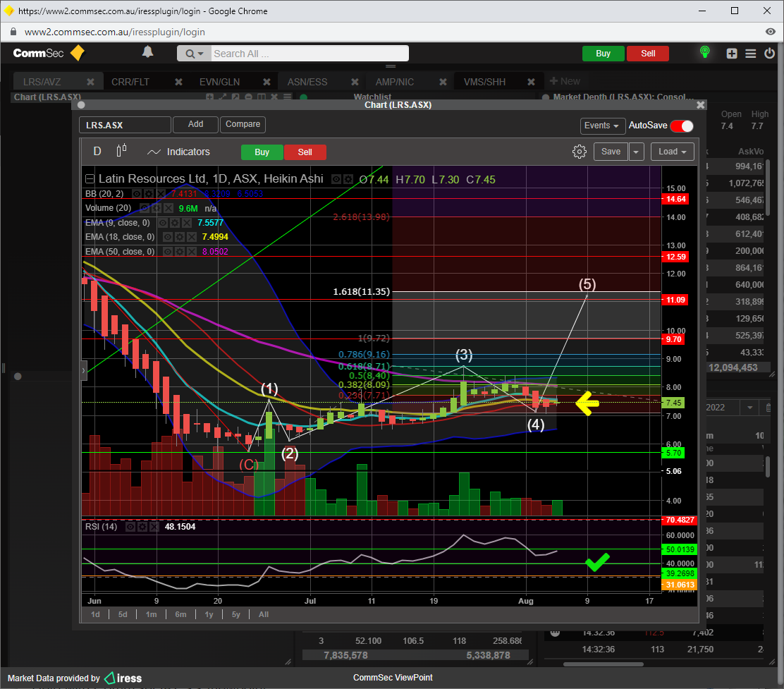Click the CommSec yellow diamond logo
Image resolution: width=784 pixels, height=689 pixels.
click(x=78, y=53)
